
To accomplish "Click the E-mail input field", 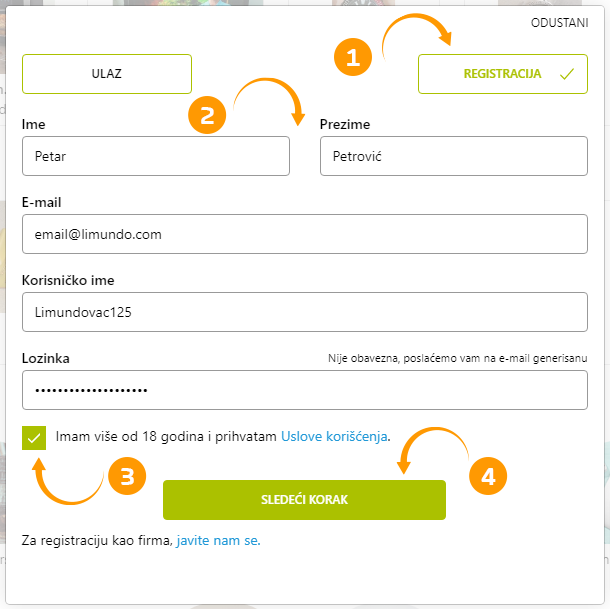I will pyautogui.click(x=305, y=234).
